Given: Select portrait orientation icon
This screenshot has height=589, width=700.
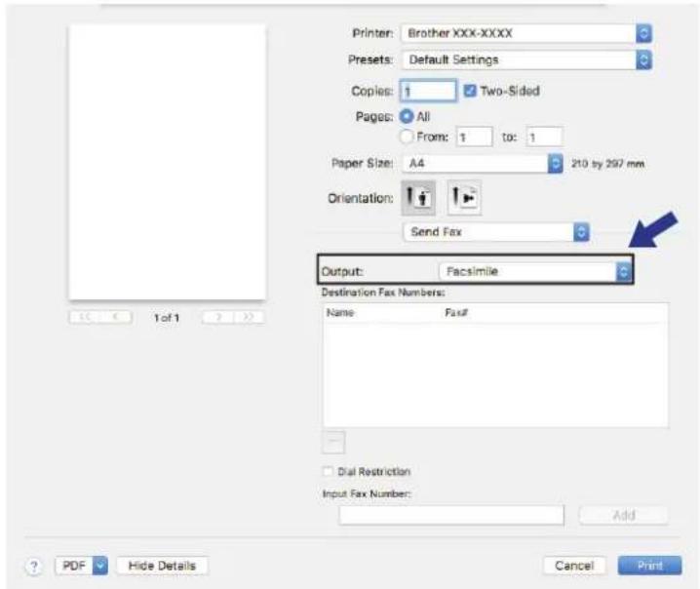Looking at the screenshot, I should [418, 197].
